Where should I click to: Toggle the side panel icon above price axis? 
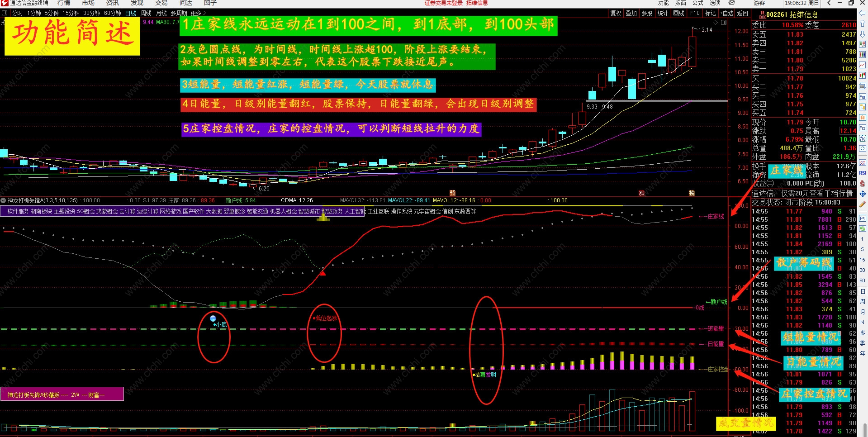[x=724, y=22]
